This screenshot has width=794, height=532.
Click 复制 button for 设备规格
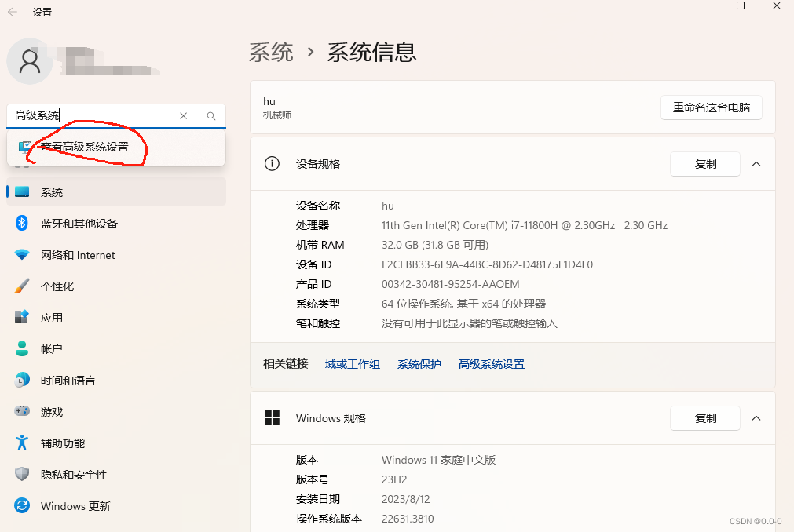pyautogui.click(x=705, y=164)
